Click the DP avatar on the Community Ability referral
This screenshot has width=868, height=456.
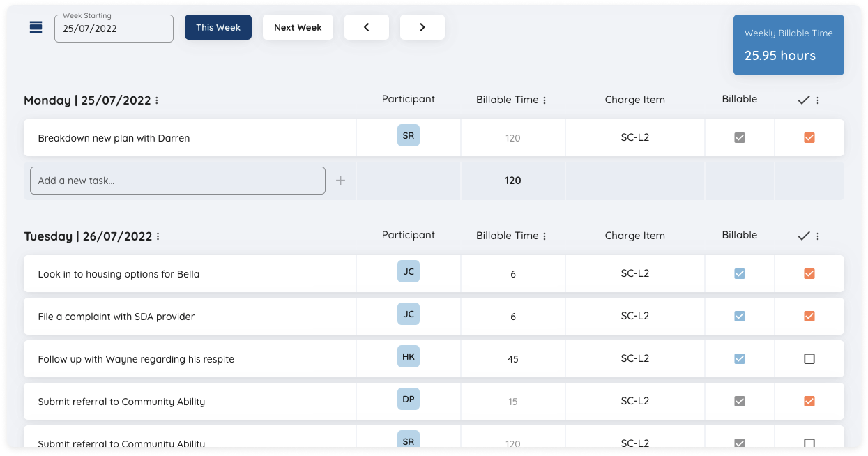[408, 399]
